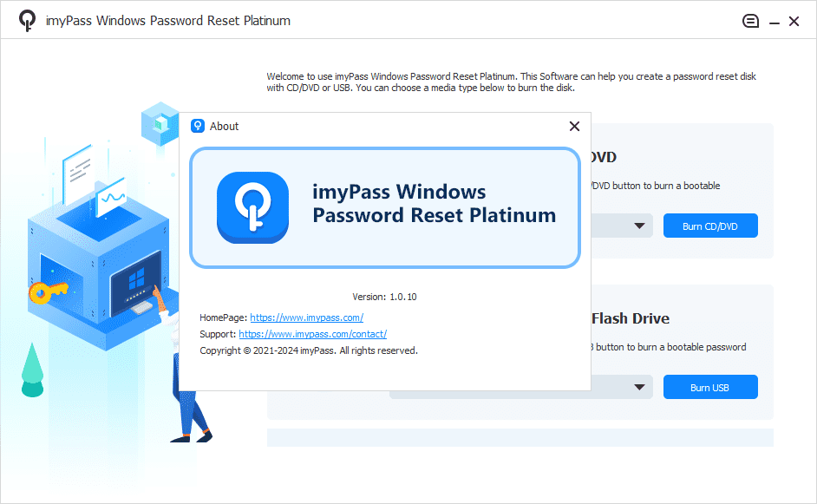Click the 'HomePage:' label
The height and width of the screenshot is (504, 817).
pyautogui.click(x=224, y=317)
